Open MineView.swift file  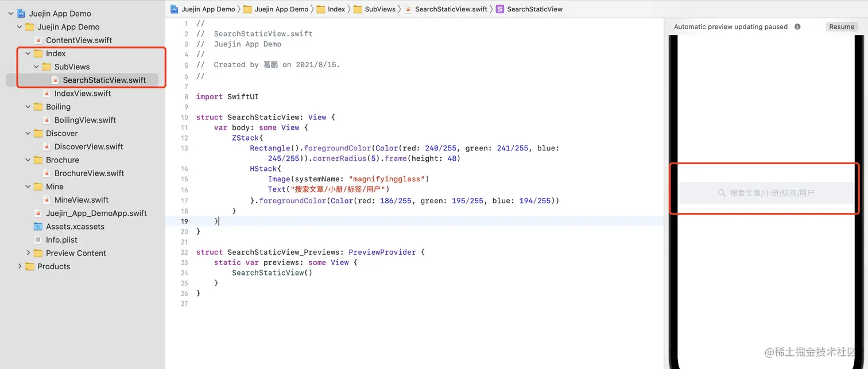pyautogui.click(x=82, y=200)
